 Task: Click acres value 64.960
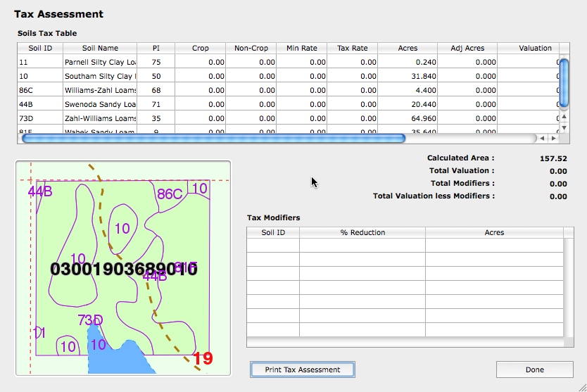[424, 118]
